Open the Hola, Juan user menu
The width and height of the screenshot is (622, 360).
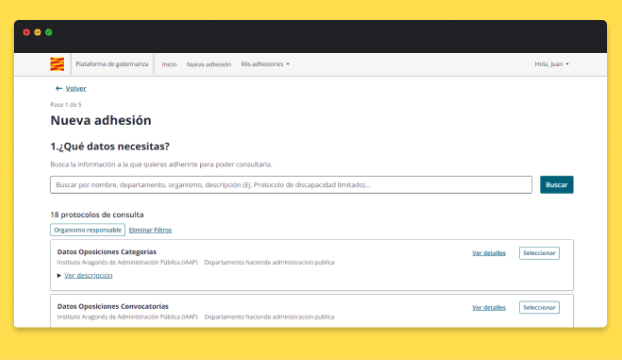click(551, 64)
